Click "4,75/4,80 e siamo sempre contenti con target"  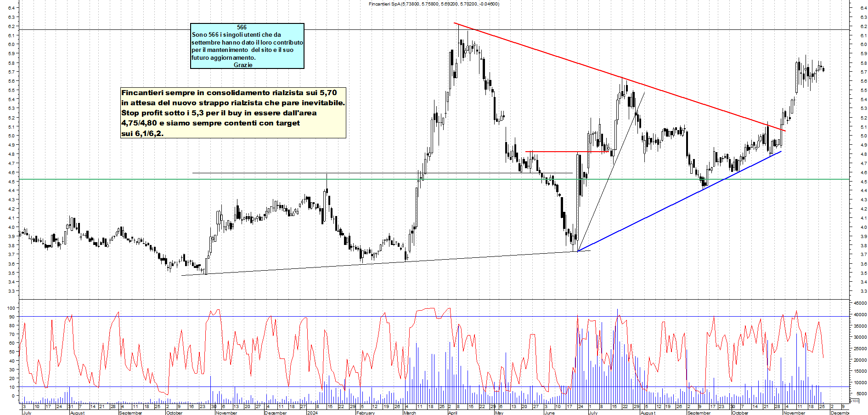(x=210, y=123)
